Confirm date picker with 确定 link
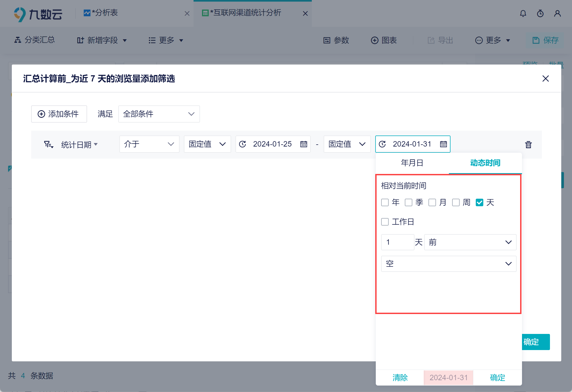The height and width of the screenshot is (392, 572). click(497, 377)
